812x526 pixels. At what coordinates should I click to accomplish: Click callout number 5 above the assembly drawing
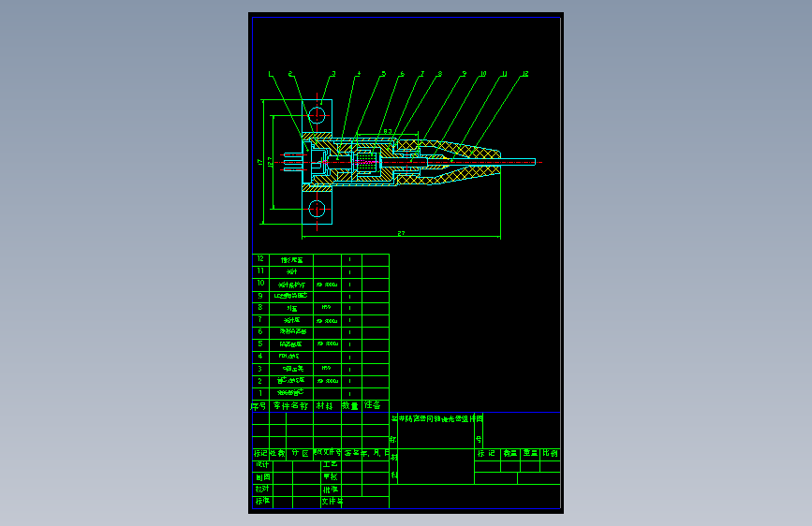(384, 74)
